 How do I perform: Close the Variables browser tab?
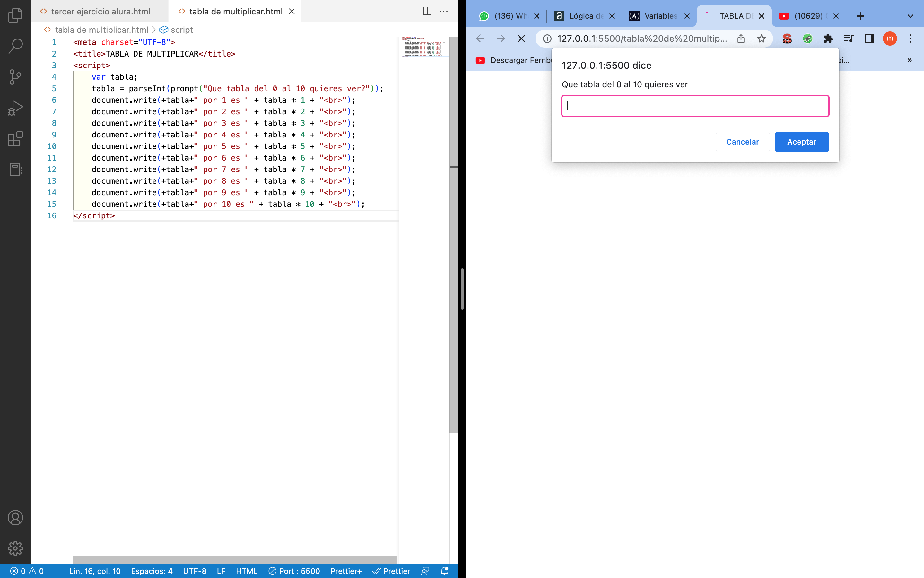[687, 16]
